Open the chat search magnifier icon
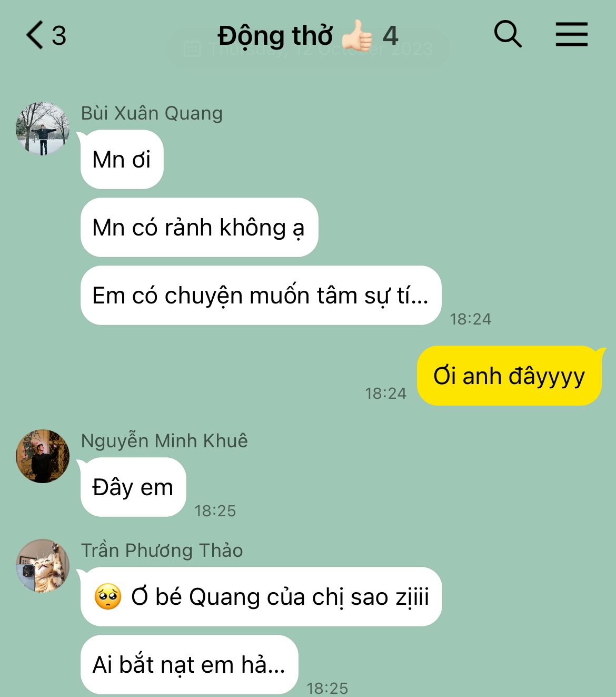The width and height of the screenshot is (616, 697). (x=508, y=35)
